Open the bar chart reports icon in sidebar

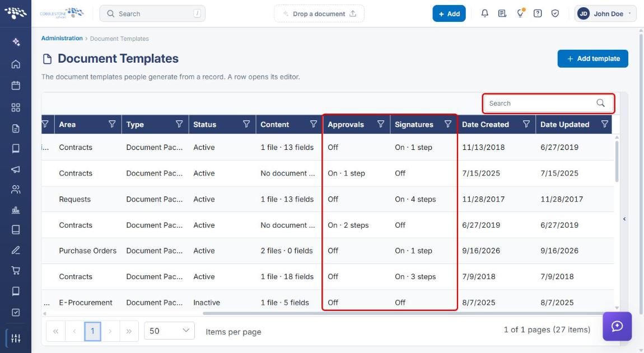coord(16,210)
